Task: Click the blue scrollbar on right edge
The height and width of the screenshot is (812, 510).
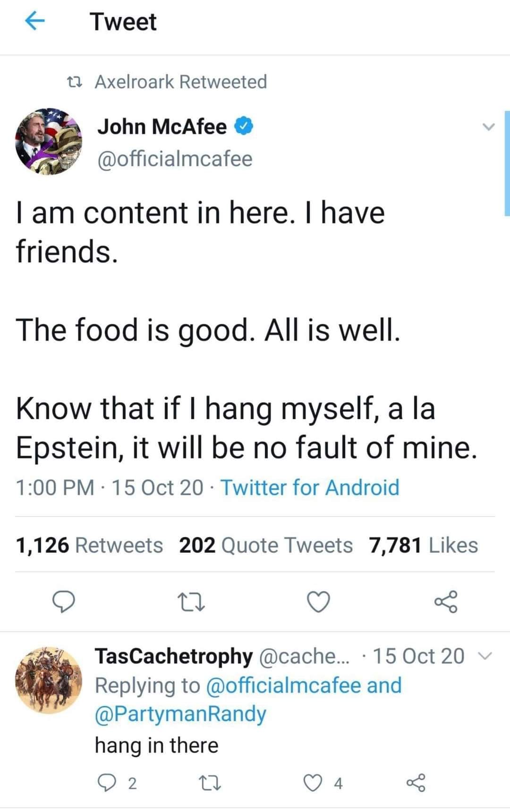Action: point(507,163)
